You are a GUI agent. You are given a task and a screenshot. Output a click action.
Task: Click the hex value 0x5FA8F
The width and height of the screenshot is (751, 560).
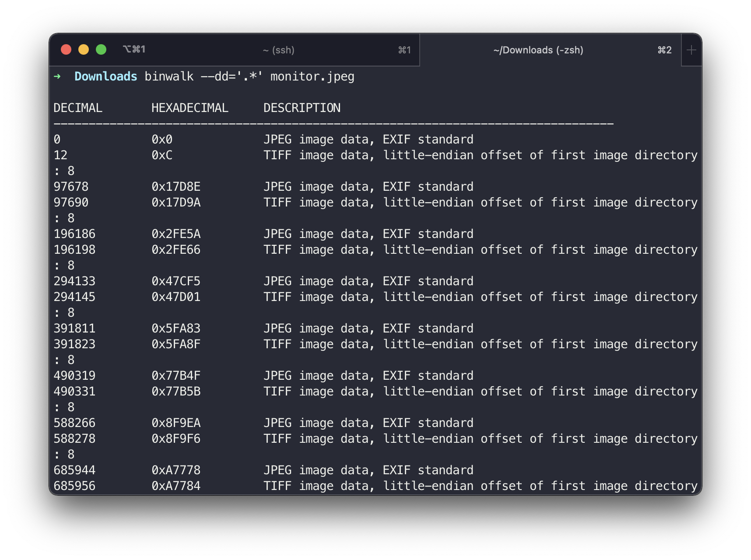pyautogui.click(x=176, y=344)
